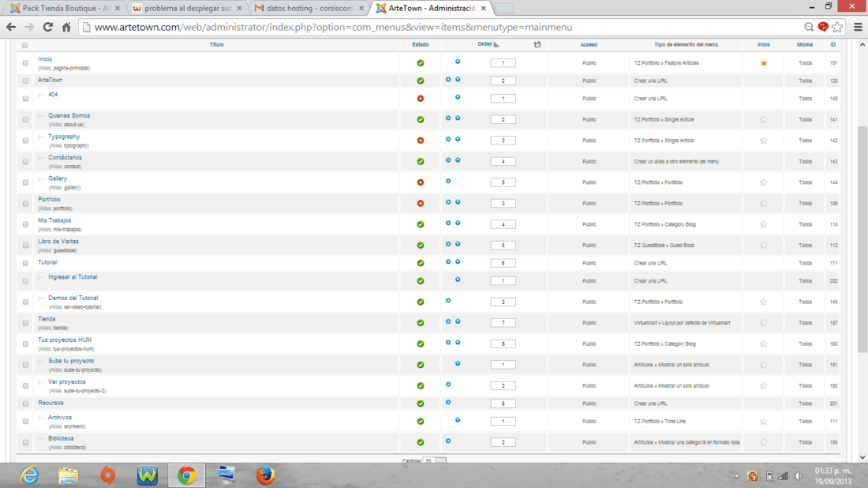
Task: Sort by the ID column header
Action: coord(832,44)
